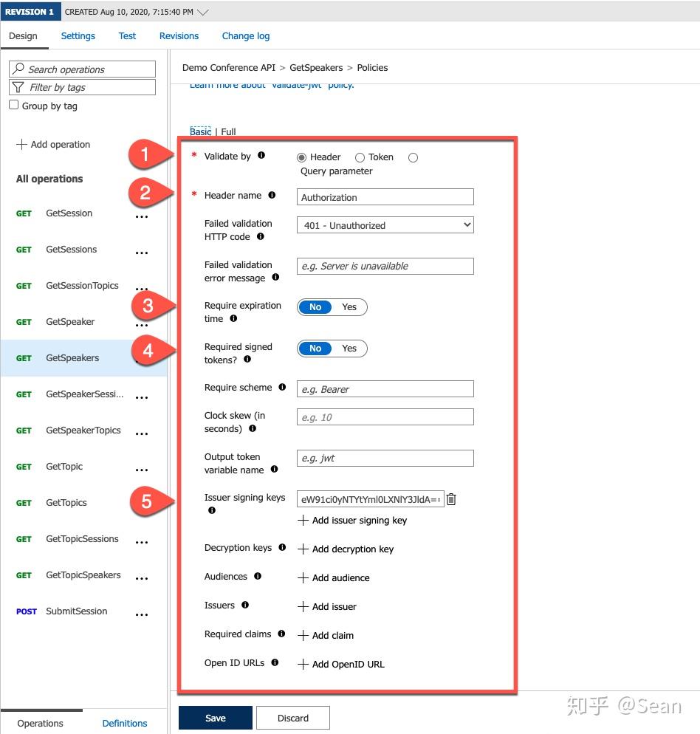
Task: Click Add issuer link
Action: tap(327, 607)
